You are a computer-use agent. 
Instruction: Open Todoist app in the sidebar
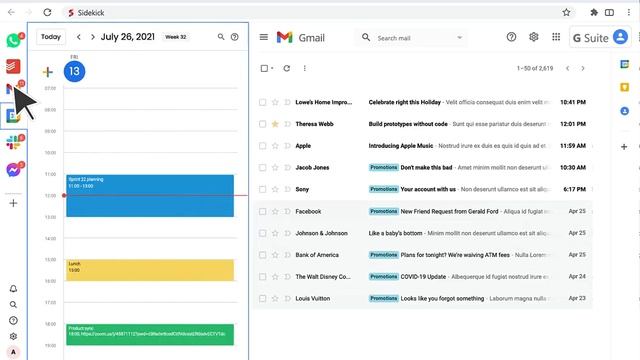[x=13, y=66]
